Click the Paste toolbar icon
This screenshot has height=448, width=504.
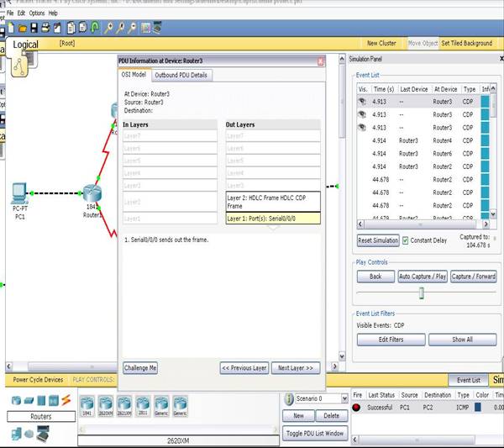[x=83, y=28]
